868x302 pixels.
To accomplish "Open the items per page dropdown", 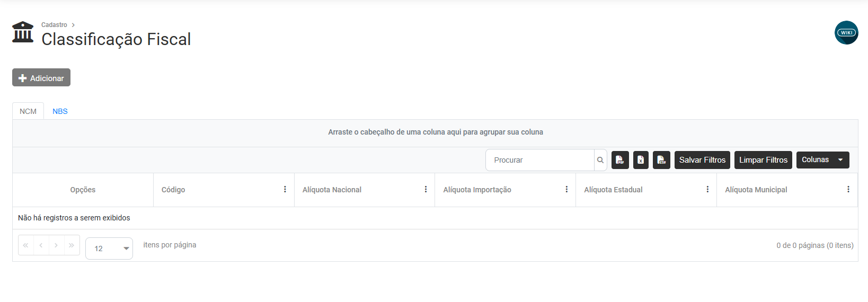I will click(109, 248).
